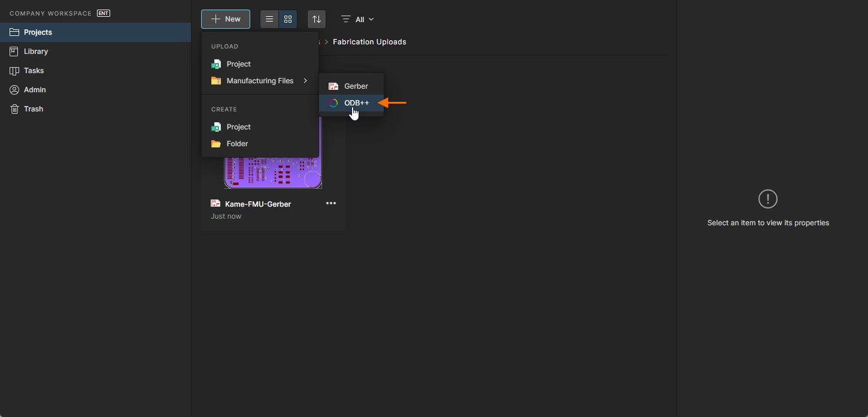Go to Tasks in sidebar
Image resolution: width=868 pixels, height=417 pixels.
click(95, 71)
